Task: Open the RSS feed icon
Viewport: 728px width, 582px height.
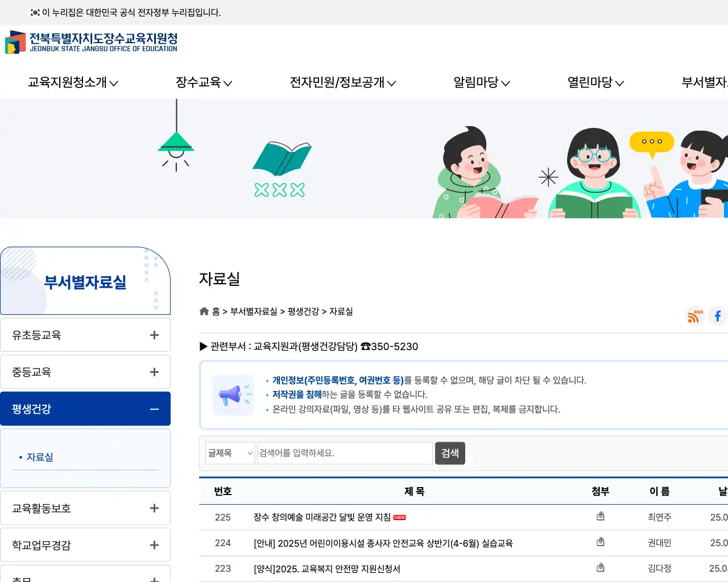Action: pyautogui.click(x=695, y=316)
